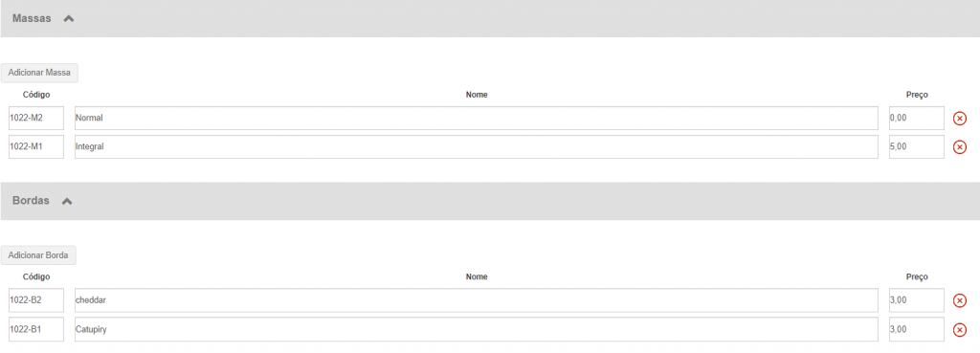Remove the Catupiry borda row
980x353 pixels.
point(959,330)
